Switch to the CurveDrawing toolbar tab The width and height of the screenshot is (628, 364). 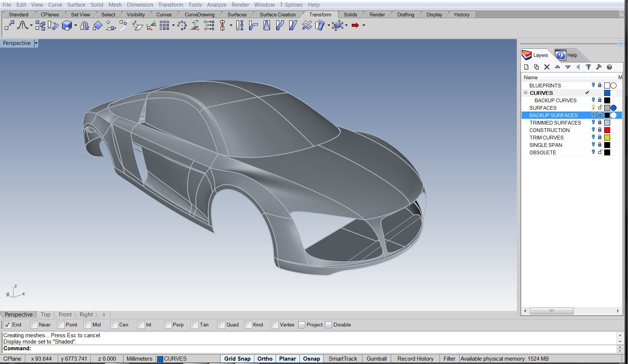(199, 15)
